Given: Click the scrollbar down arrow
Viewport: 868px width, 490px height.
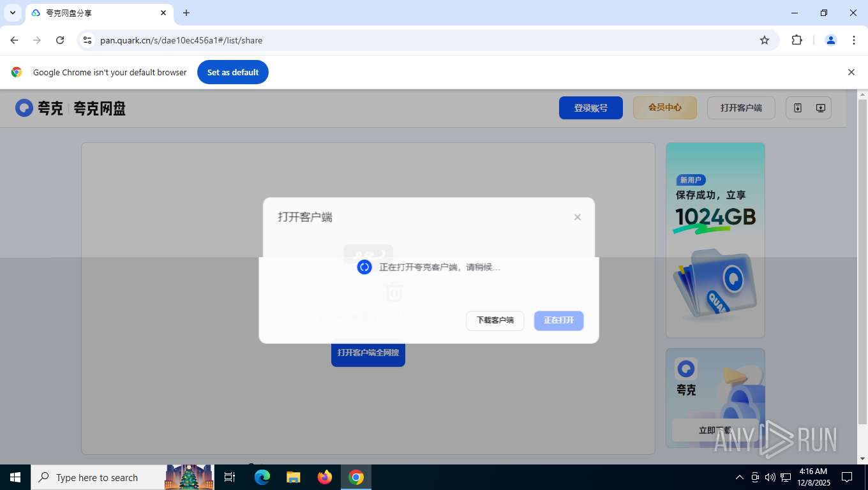Looking at the screenshot, I should tap(863, 459).
